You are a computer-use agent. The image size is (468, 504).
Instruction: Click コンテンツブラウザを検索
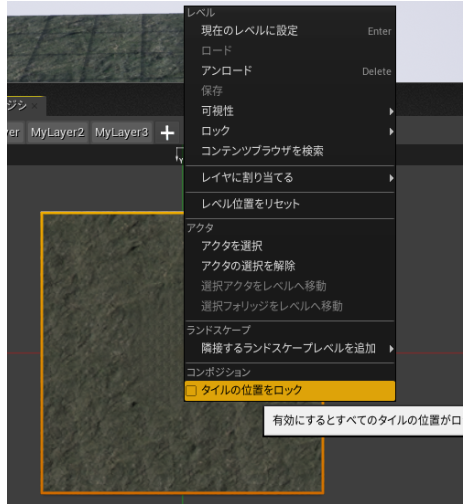(x=290, y=151)
